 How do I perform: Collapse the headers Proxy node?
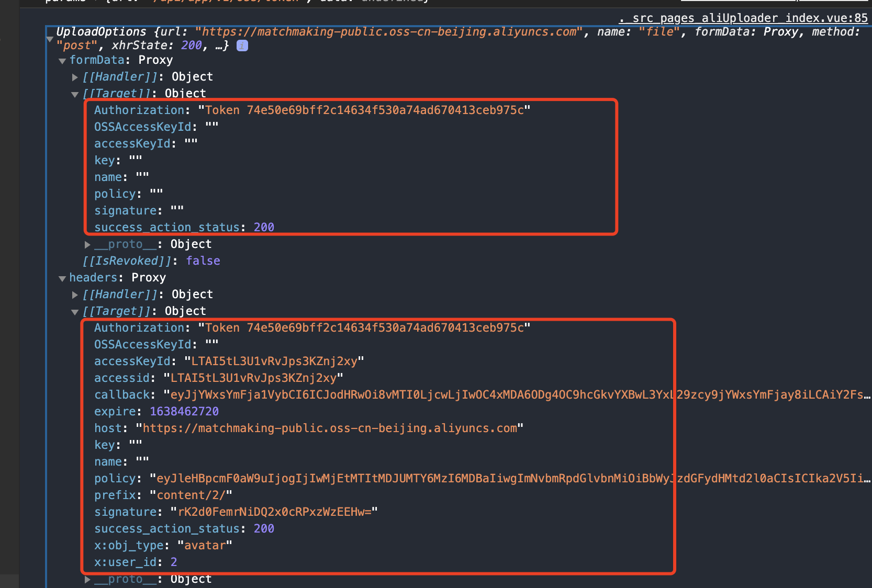tap(62, 278)
